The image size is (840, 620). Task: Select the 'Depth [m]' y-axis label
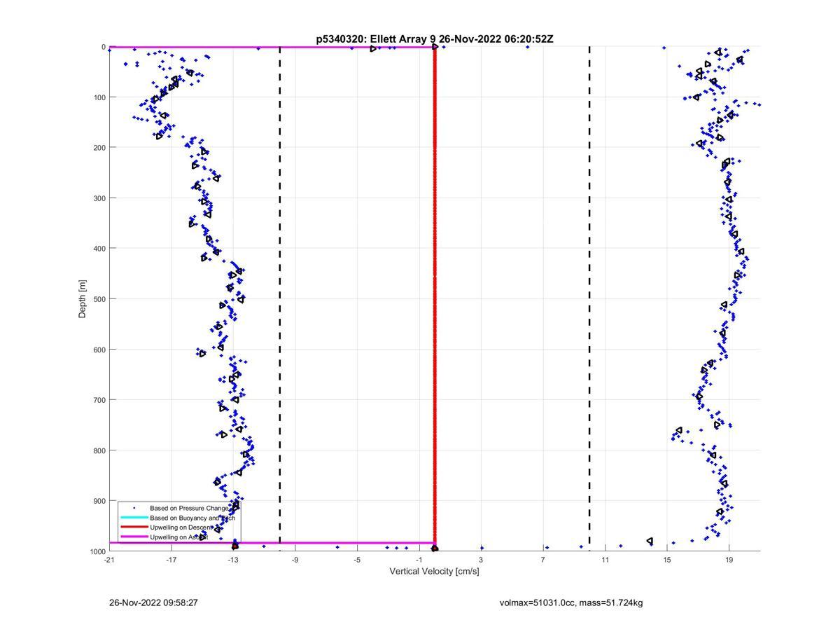[x=83, y=299]
